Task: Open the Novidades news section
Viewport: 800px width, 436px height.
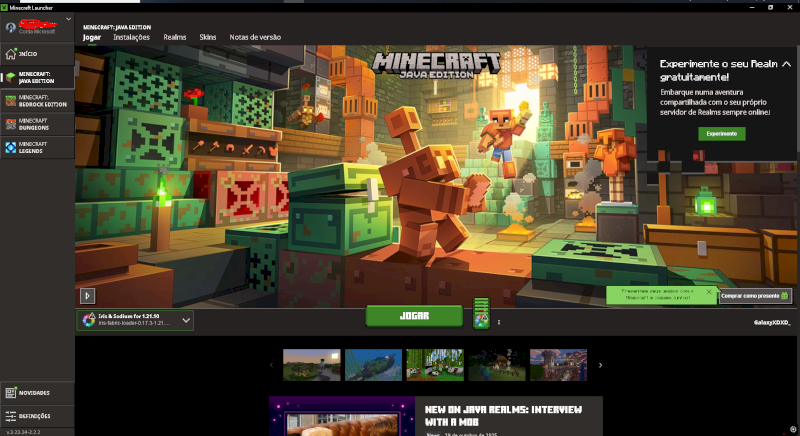Action: point(37,393)
